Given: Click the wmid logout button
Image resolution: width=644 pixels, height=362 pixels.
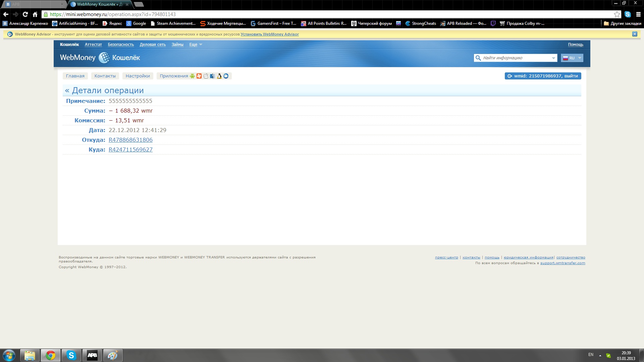Looking at the screenshot, I should (543, 76).
